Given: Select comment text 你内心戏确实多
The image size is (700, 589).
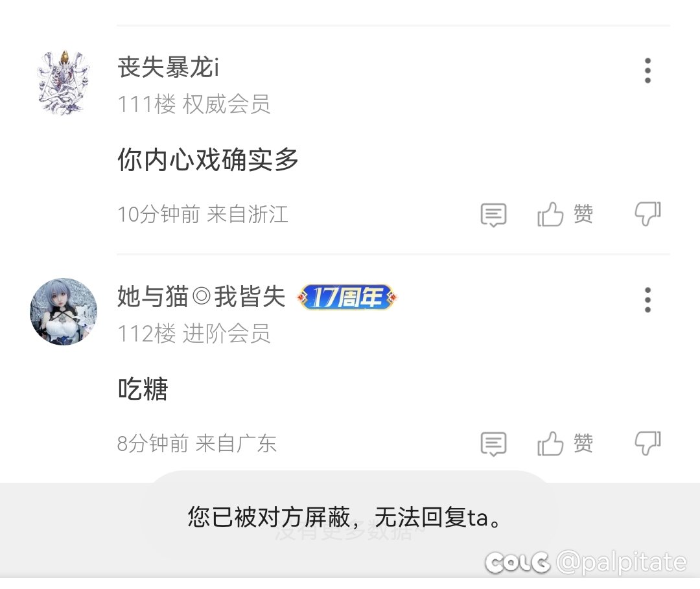Looking at the screenshot, I should pos(208,160).
